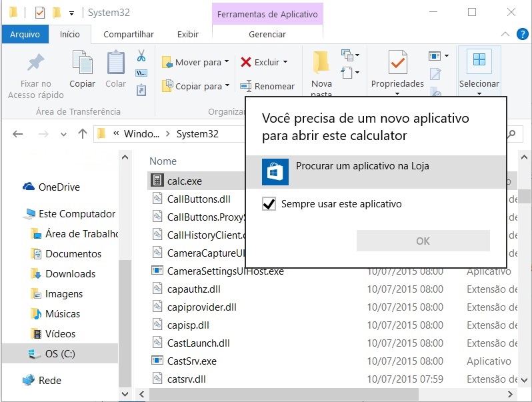The height and width of the screenshot is (402, 532).
Task: Customize Quick Access Toolbar dropdown
Action: (71, 13)
